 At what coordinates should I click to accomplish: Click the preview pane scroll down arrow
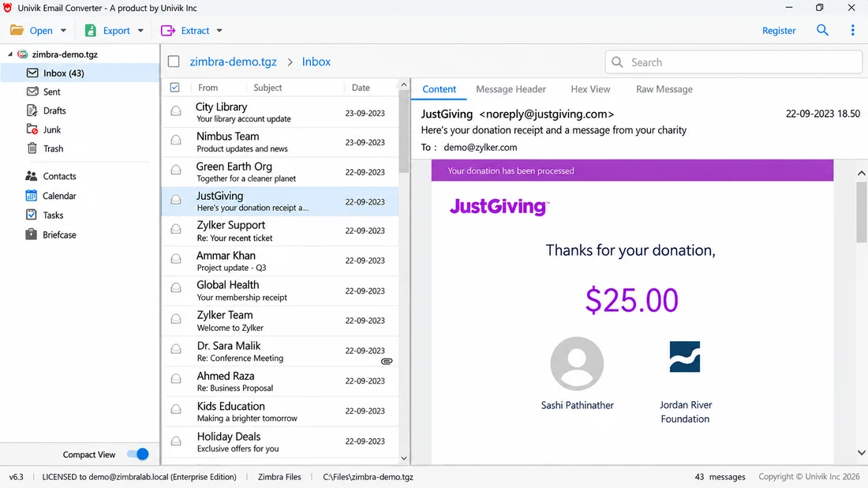point(862,452)
